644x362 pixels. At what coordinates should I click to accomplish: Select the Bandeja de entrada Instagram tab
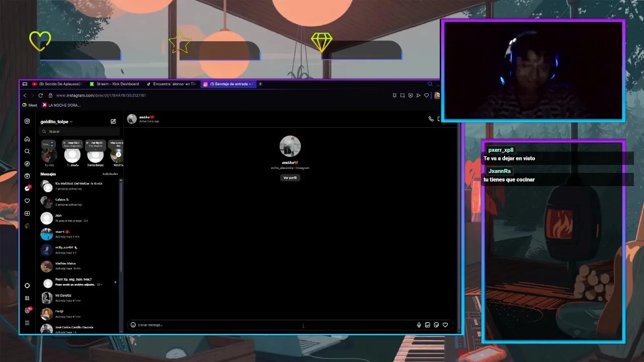(227, 84)
